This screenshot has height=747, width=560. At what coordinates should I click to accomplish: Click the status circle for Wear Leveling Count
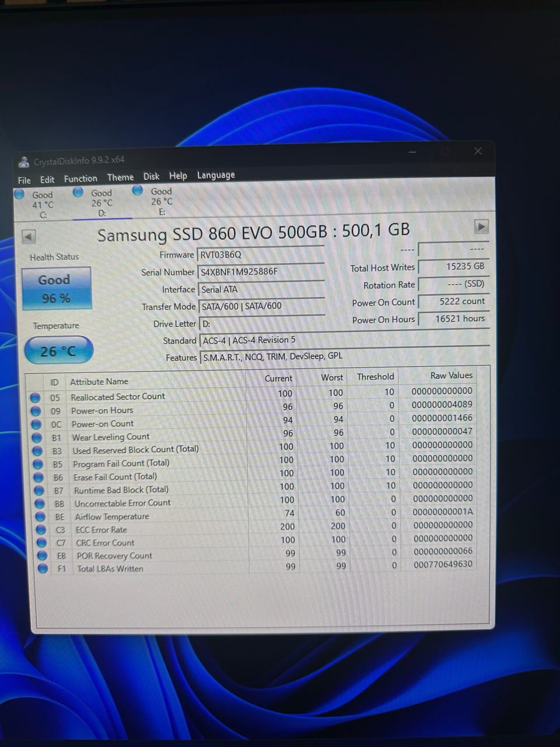(x=37, y=438)
